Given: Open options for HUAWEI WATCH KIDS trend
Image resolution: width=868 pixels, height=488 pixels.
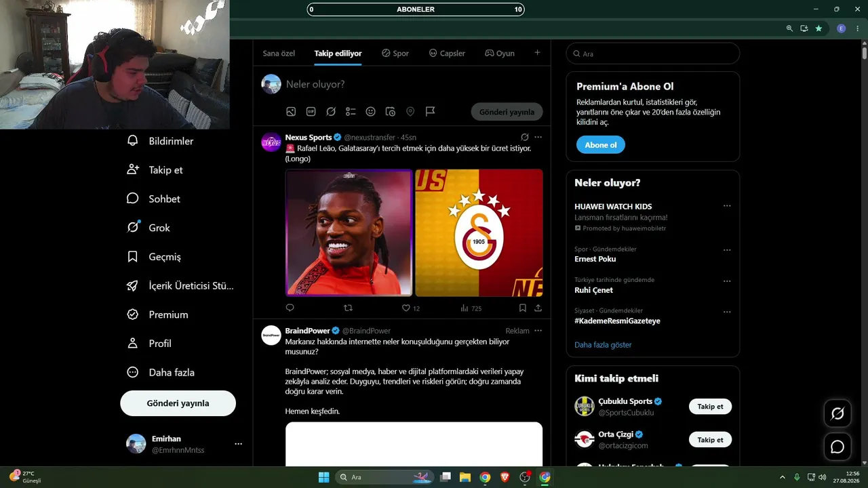Looking at the screenshot, I should tap(727, 205).
